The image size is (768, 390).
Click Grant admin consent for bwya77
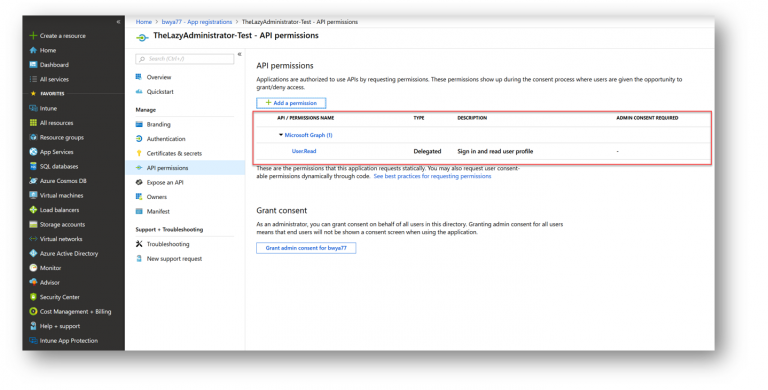306,248
